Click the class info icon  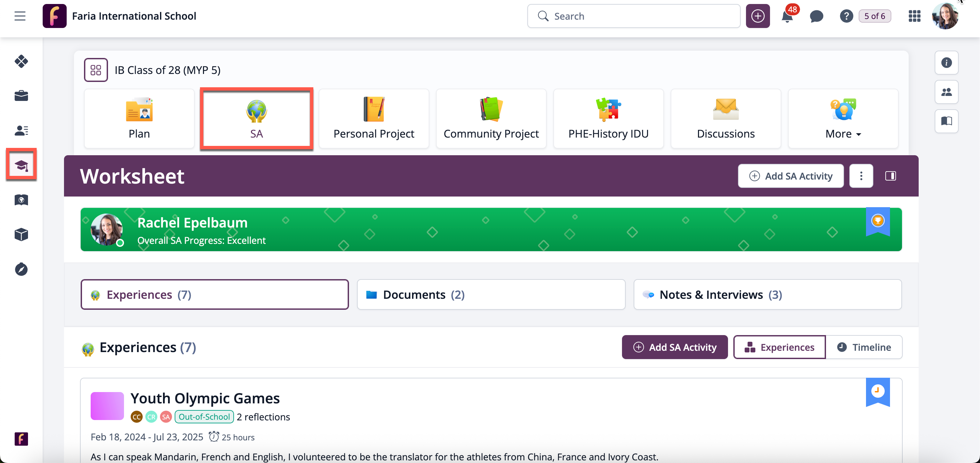point(946,63)
